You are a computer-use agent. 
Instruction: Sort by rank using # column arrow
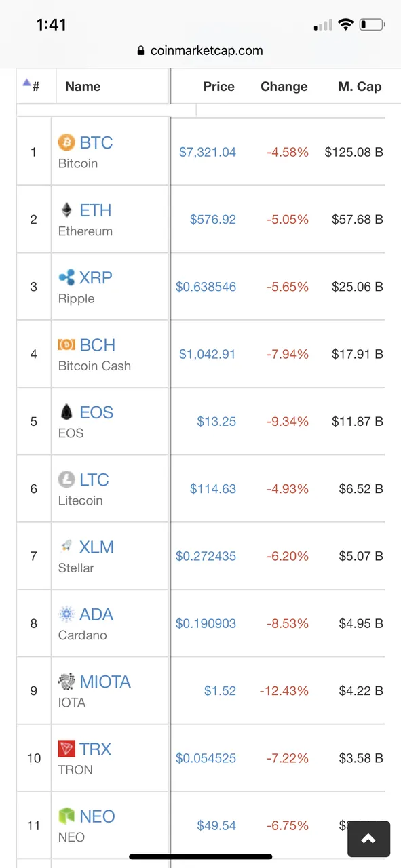pos(31,85)
